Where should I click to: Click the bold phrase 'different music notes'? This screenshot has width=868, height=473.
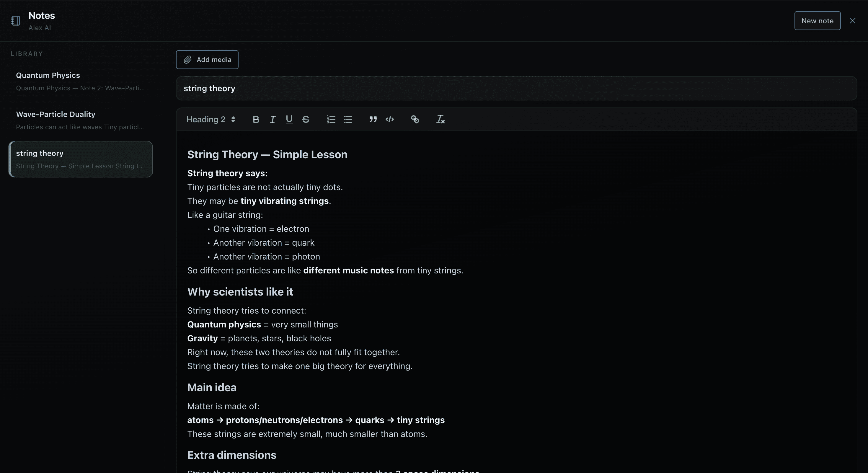pyautogui.click(x=348, y=270)
